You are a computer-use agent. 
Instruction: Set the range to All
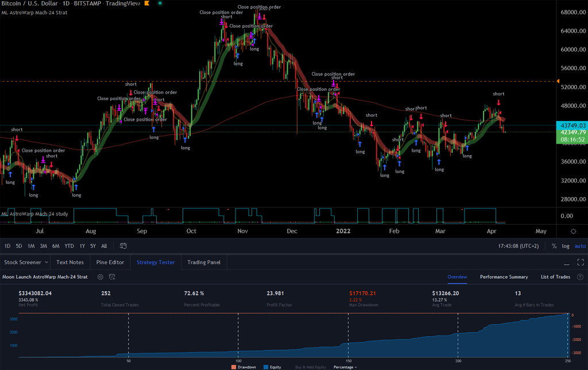pos(105,246)
